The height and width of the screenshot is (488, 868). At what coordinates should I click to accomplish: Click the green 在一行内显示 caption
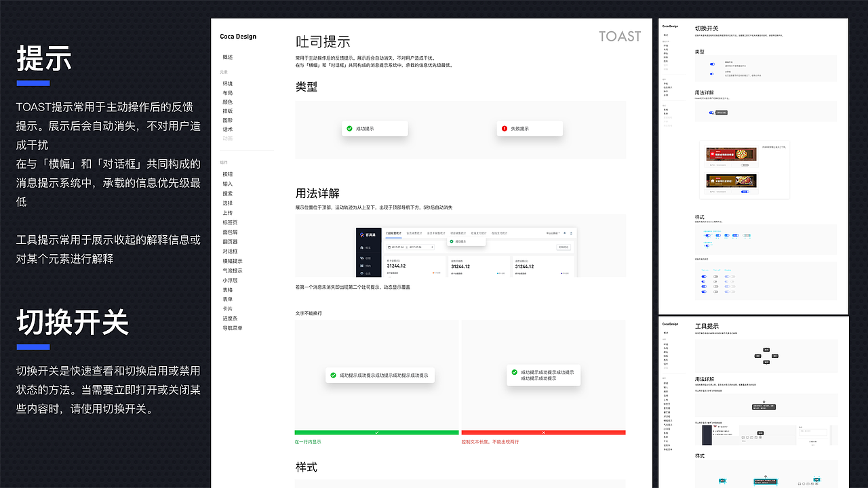pyautogui.click(x=308, y=442)
